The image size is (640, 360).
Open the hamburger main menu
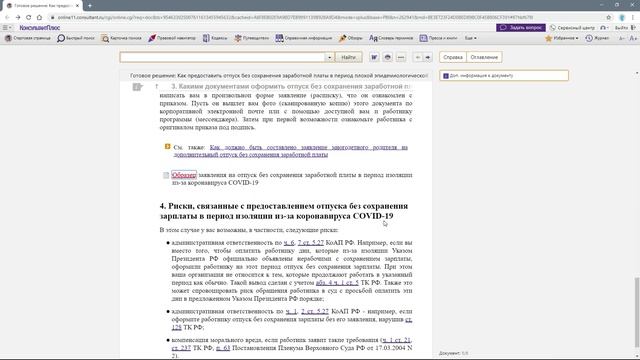point(7,27)
